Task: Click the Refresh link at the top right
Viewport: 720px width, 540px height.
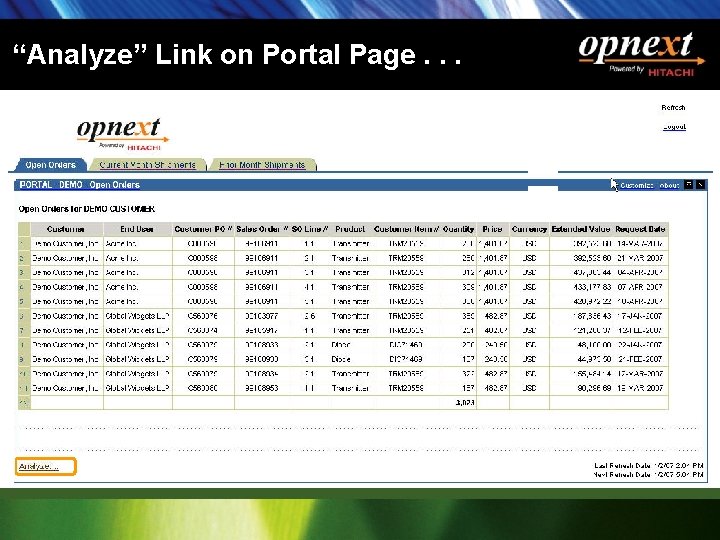Action: (x=673, y=107)
